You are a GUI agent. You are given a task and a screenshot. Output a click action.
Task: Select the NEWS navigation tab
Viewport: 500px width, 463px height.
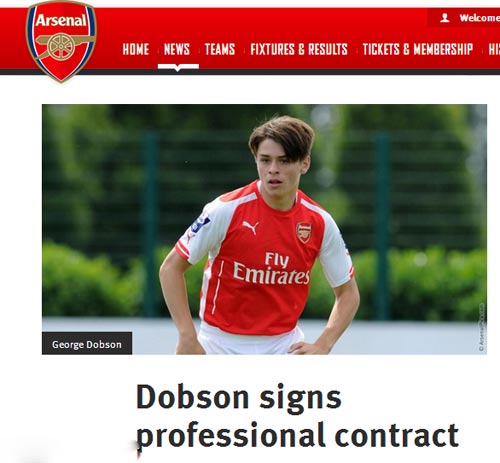tap(177, 49)
